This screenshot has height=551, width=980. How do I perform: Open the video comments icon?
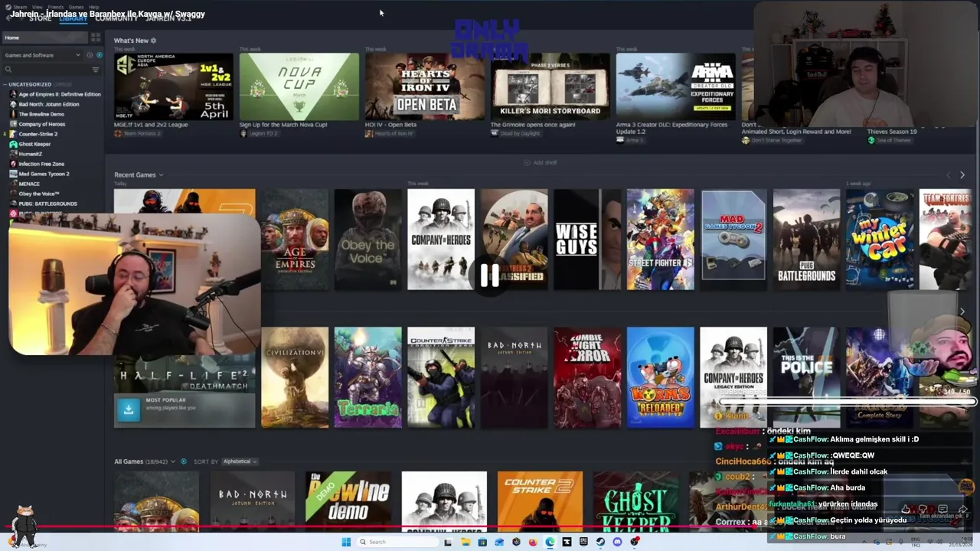tap(942, 510)
